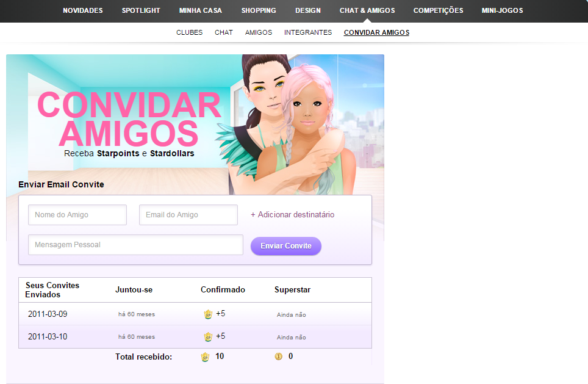Switch to INTEGRANTES subtab
588x384 pixels.
pos(308,32)
